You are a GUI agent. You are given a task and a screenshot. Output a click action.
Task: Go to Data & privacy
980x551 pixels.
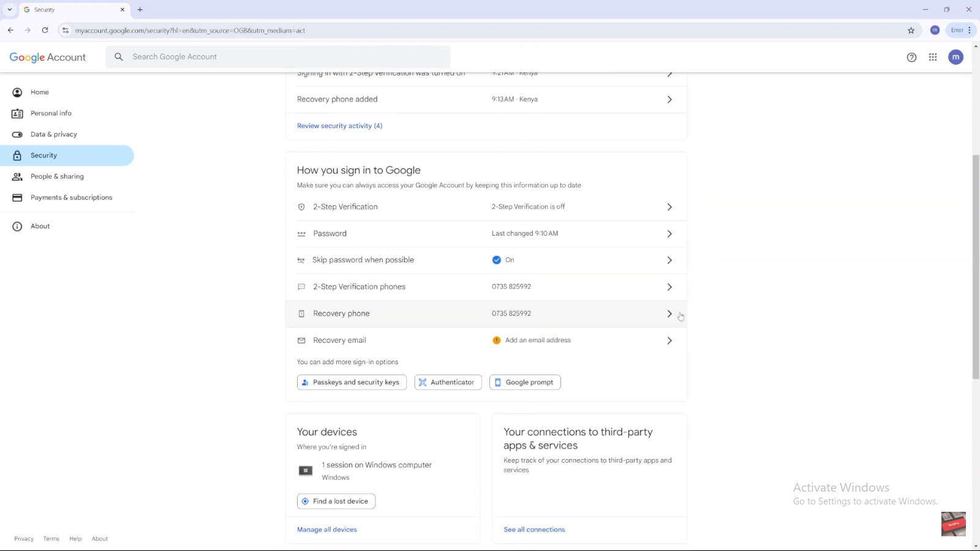[x=53, y=135]
